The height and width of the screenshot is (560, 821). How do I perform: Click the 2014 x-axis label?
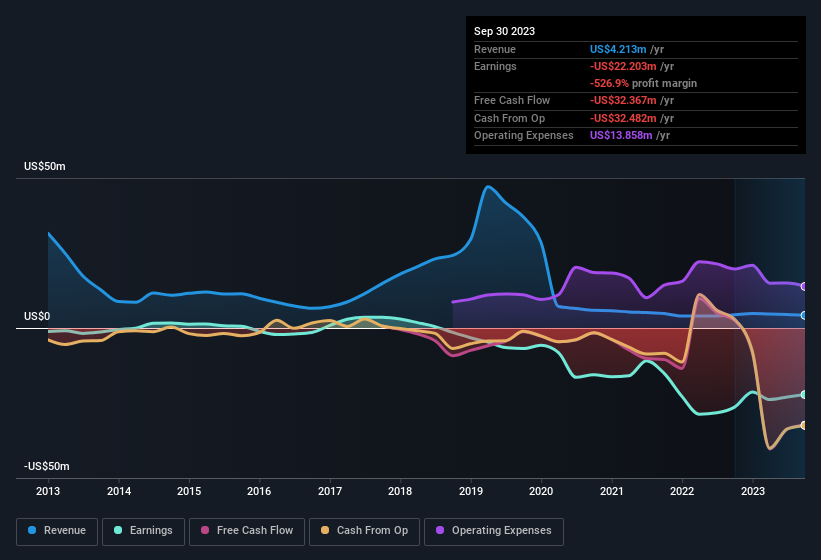[x=119, y=491]
